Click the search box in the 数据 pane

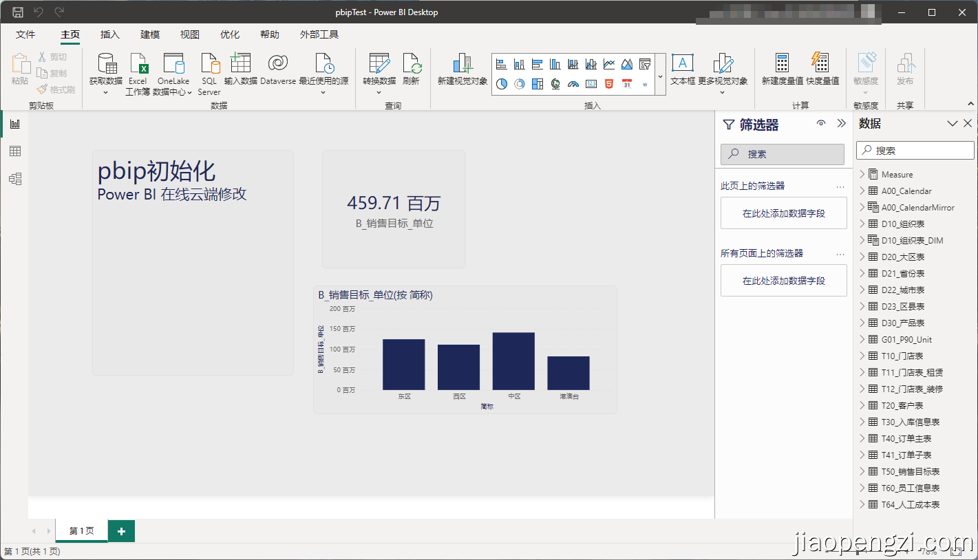coord(915,151)
